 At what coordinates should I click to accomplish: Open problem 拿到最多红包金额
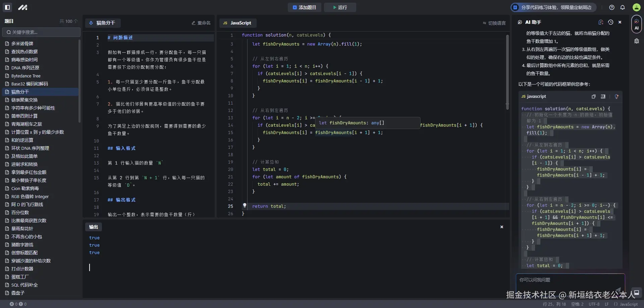(40, 172)
